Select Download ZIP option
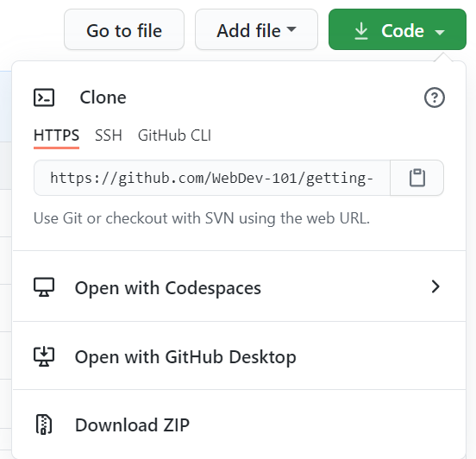 (x=239, y=424)
